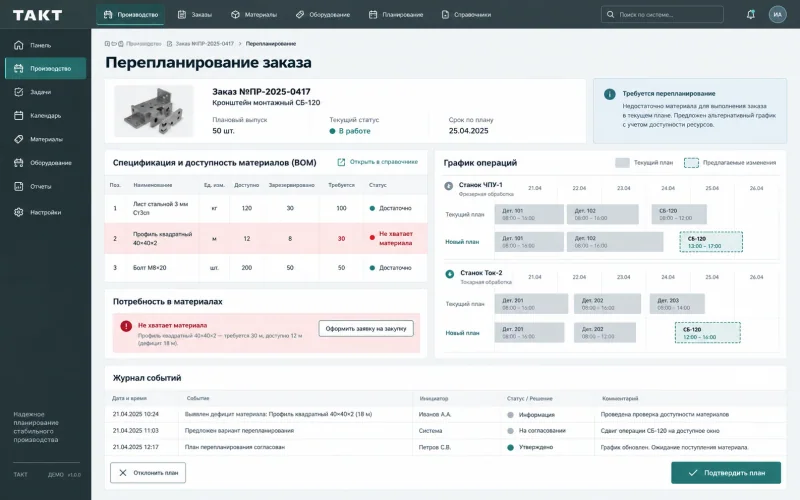Click the Отклонить план button
The image size is (800, 500).
(148, 473)
